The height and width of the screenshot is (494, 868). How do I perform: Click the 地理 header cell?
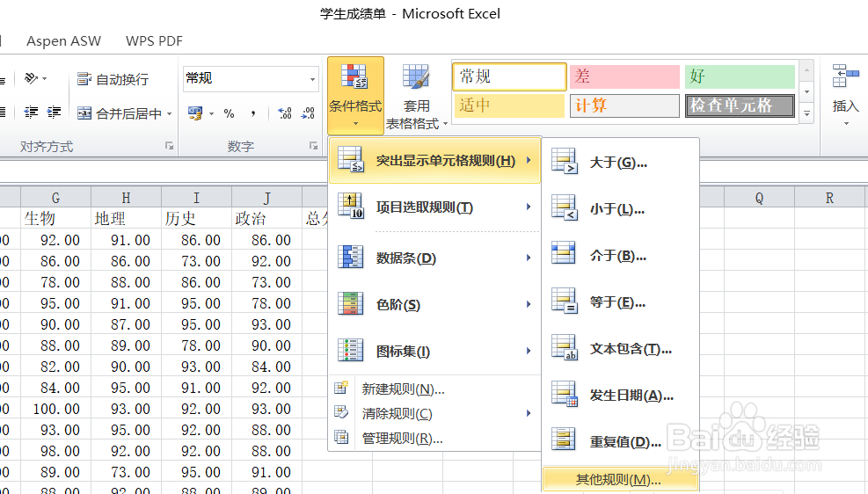[x=127, y=219]
